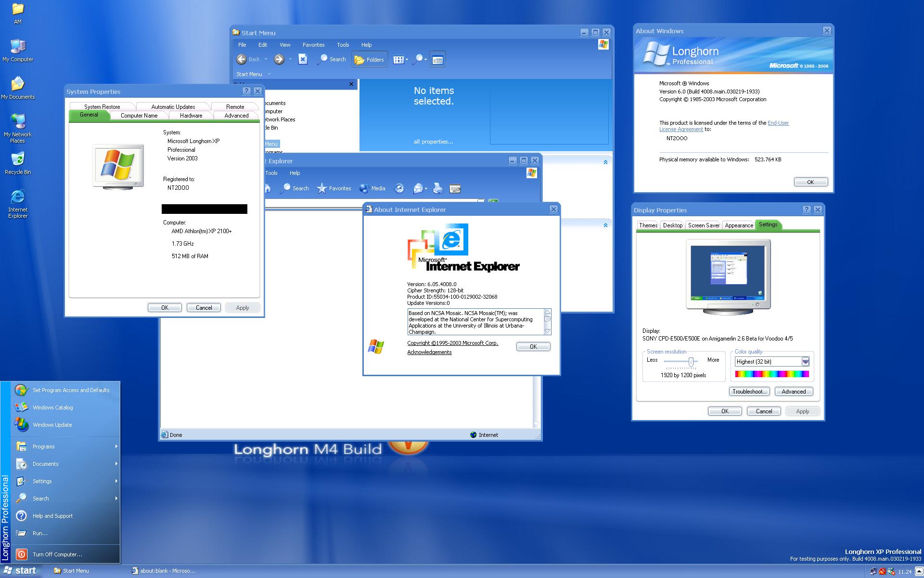Click the Views grid icon in Explorer toolbar
The height and width of the screenshot is (578, 924).
[x=398, y=60]
